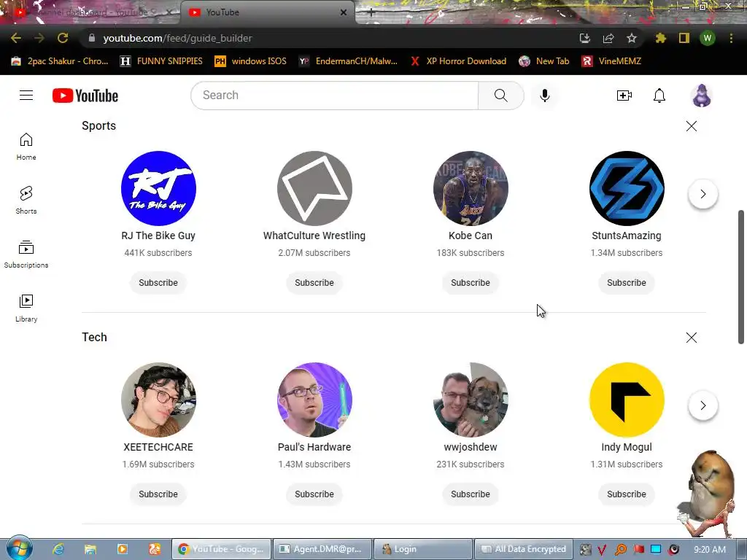Screen dimensions: 747x560
Task: Open Kobe Can channel avatar
Action: [x=471, y=188]
